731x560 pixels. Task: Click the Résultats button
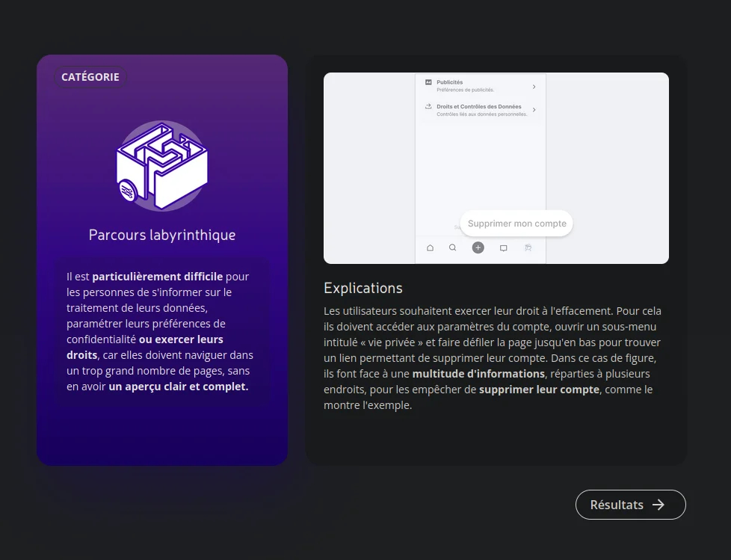[629, 505]
